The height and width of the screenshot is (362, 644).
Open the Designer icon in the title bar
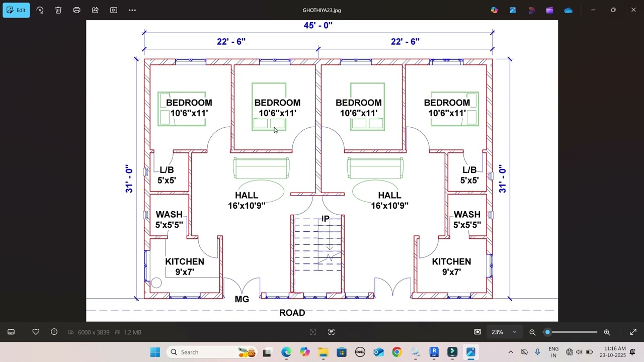pos(513,10)
